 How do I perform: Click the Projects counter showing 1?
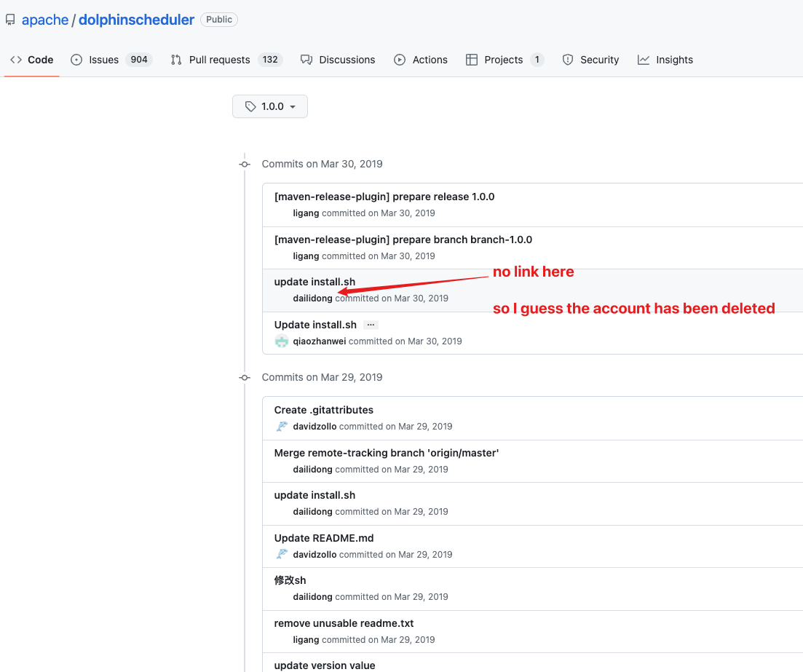[537, 60]
